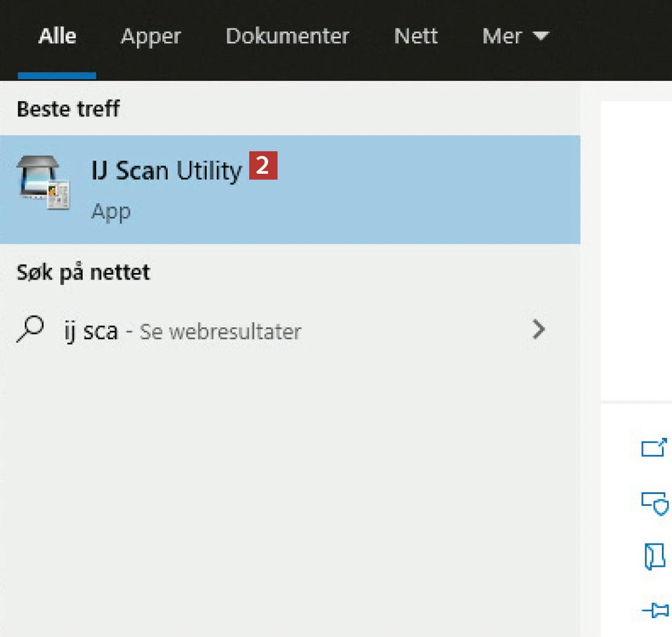Viewport: 672px width, 637px height.
Task: Click the pin icon in preview pane
Action: pos(654,610)
